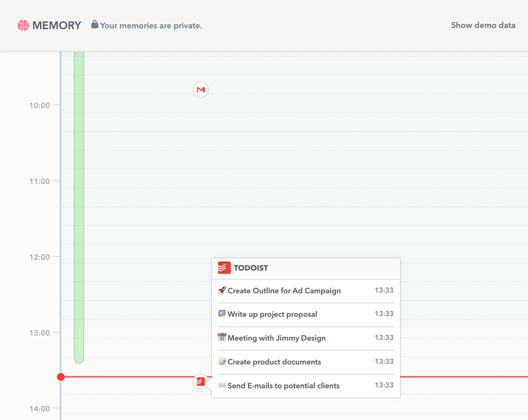Image resolution: width=528 pixels, height=420 pixels.
Task: Click the Todoist icon in the popup header
Action: click(224, 268)
